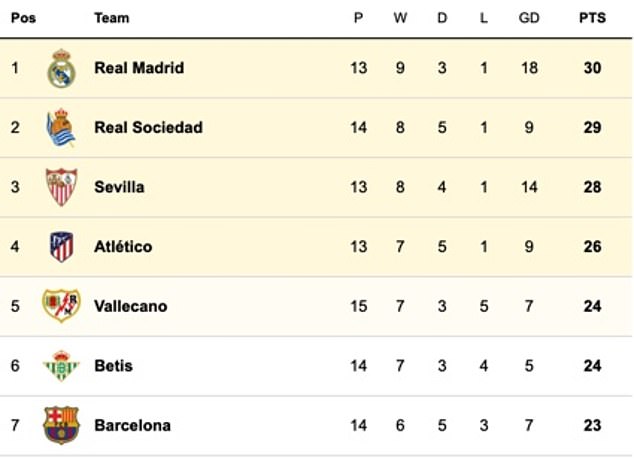Image resolution: width=634 pixels, height=458 pixels.
Task: Click the Sevilla crest icon
Action: pos(61,187)
